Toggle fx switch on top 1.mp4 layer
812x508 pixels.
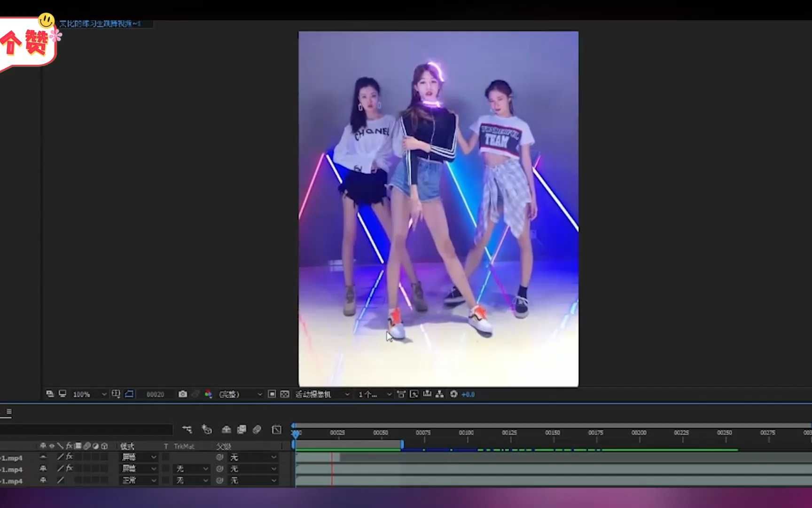pos(70,457)
